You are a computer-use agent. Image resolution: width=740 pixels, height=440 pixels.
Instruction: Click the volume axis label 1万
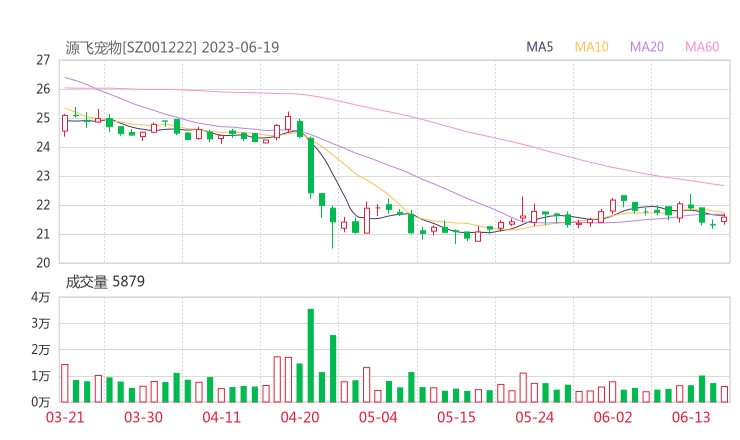[41, 376]
